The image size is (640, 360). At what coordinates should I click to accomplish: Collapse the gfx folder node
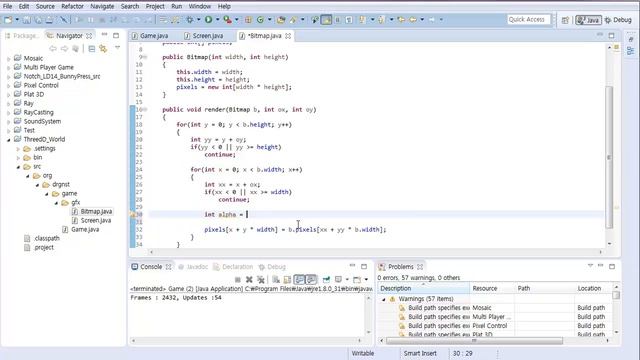click(56, 203)
